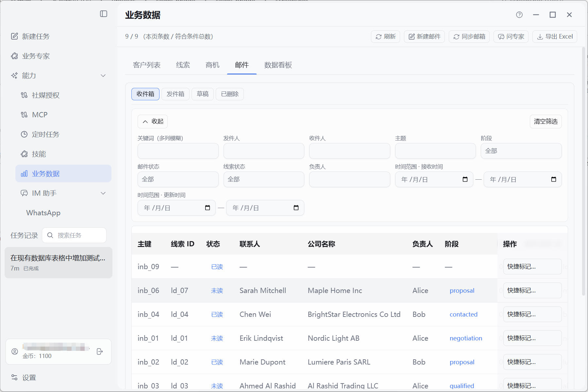588x392 pixels.
Task: Click the inb_09 primary key cell
Action: coord(148,267)
